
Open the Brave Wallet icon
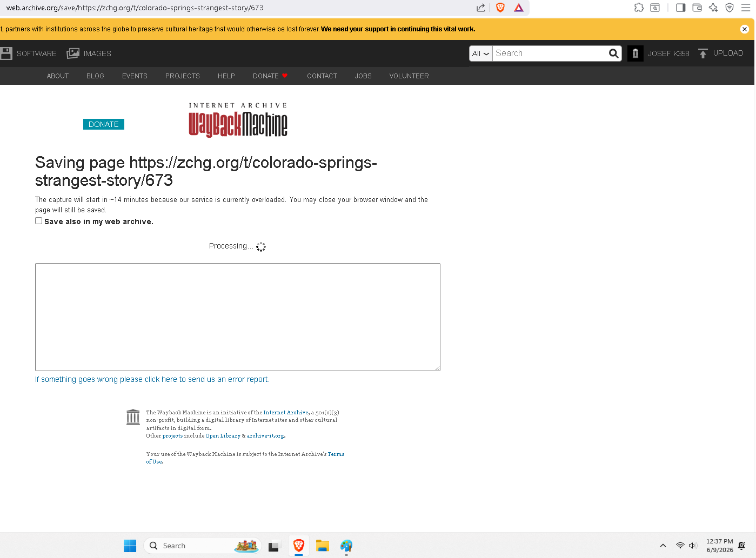point(697,8)
